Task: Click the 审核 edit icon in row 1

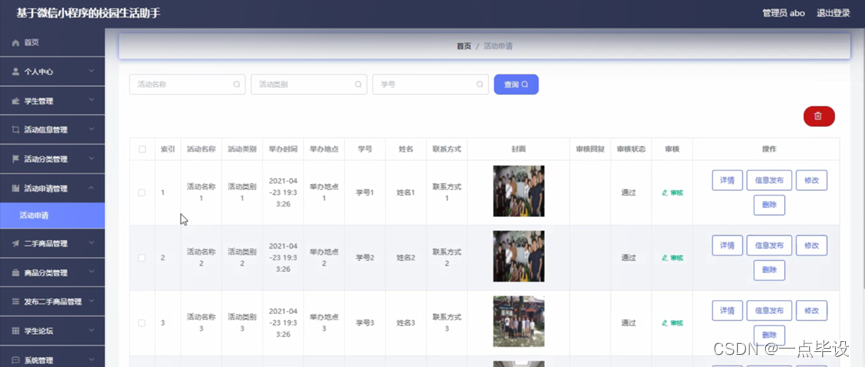Action: (665, 193)
